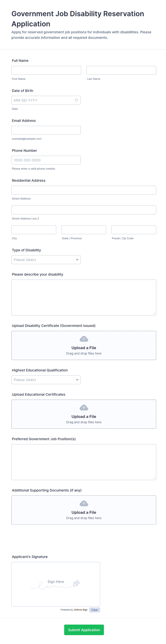This screenshot has width=166, height=644.
Task: Click the Preferred Government Job Position(s) textarea
Action: coord(84,462)
